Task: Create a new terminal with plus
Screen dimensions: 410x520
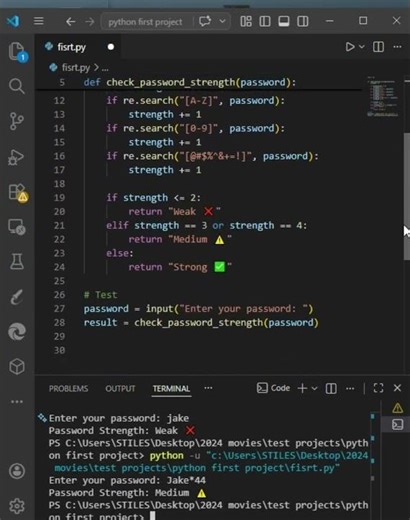Action: point(302,388)
